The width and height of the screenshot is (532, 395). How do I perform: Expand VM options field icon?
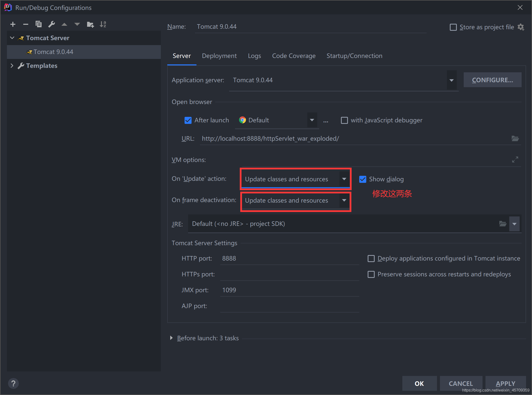click(x=515, y=159)
